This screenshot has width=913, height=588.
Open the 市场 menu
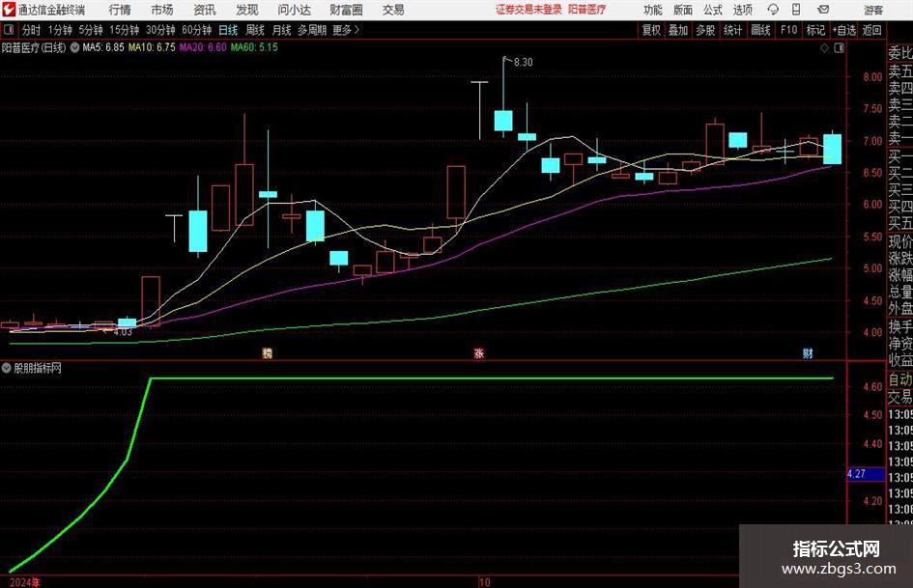click(162, 10)
